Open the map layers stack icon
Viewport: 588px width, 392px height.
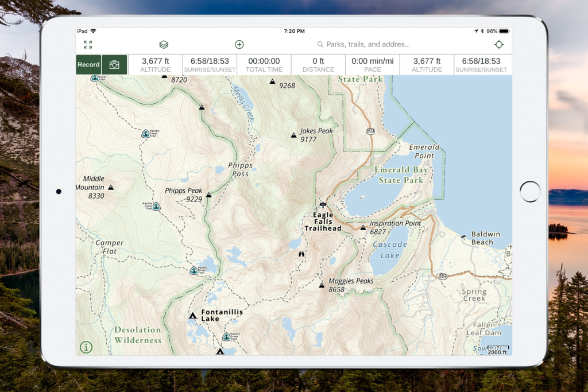pyautogui.click(x=164, y=44)
